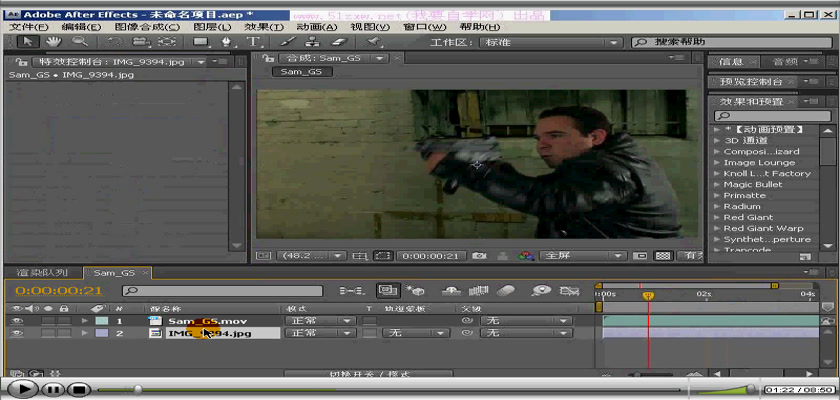840x400 pixels.
Task: Open parent dropdown for IMG_9394.jpg layer
Action: 526,333
